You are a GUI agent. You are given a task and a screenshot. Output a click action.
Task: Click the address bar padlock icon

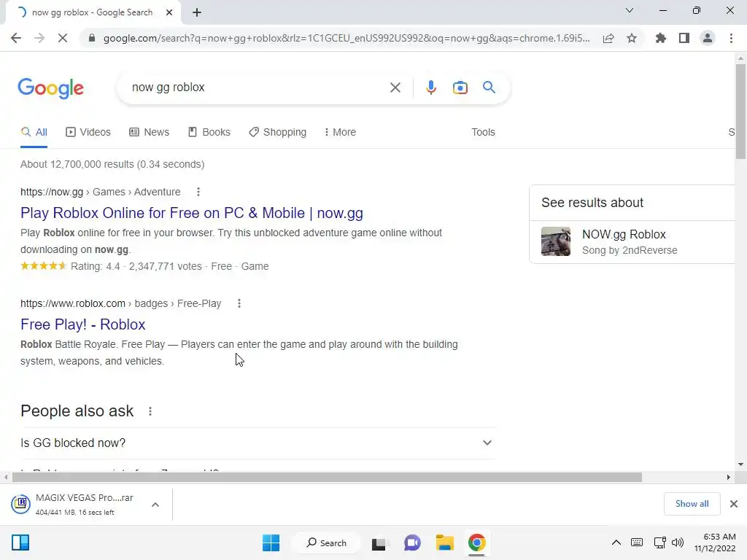pos(92,38)
